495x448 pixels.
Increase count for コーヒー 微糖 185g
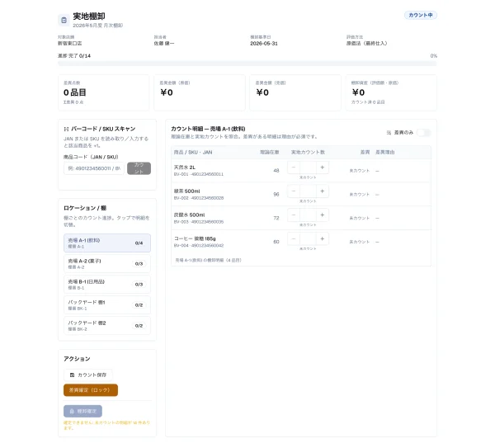(x=323, y=238)
